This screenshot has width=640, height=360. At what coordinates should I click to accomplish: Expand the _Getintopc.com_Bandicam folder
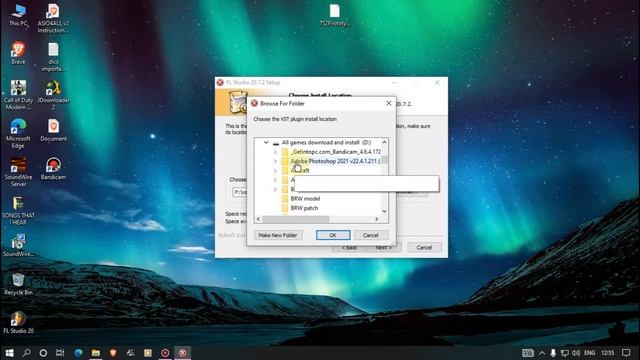[275, 152]
